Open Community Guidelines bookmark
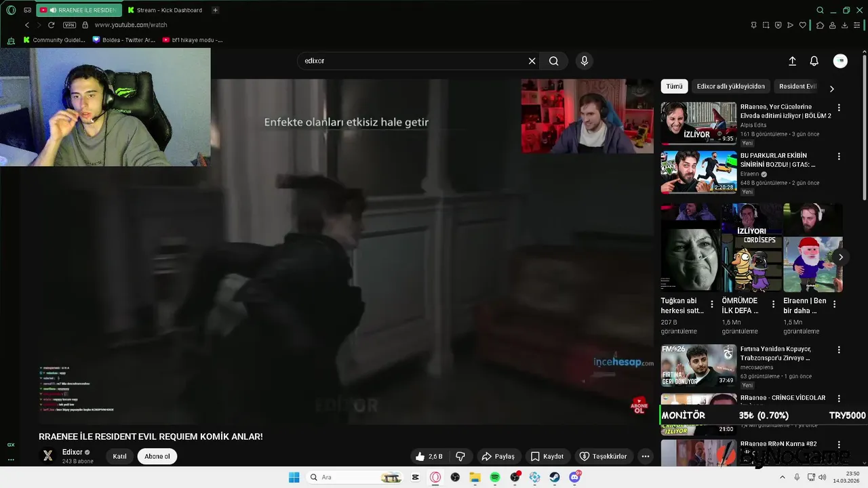This screenshot has height=488, width=868. point(54,40)
